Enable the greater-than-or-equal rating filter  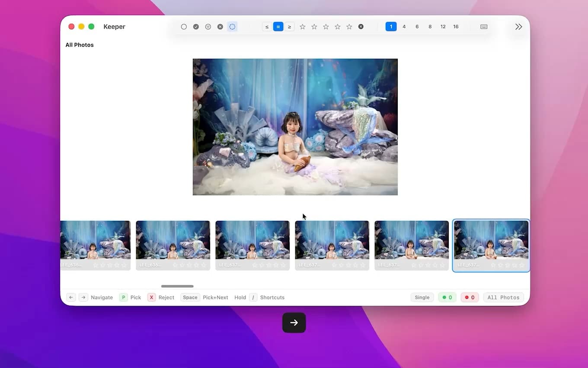click(290, 26)
